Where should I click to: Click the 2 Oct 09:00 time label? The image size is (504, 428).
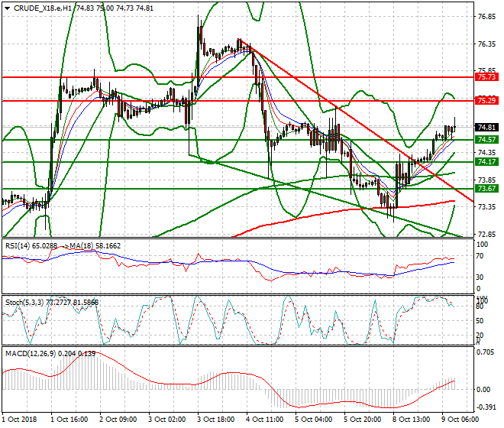coord(118,420)
